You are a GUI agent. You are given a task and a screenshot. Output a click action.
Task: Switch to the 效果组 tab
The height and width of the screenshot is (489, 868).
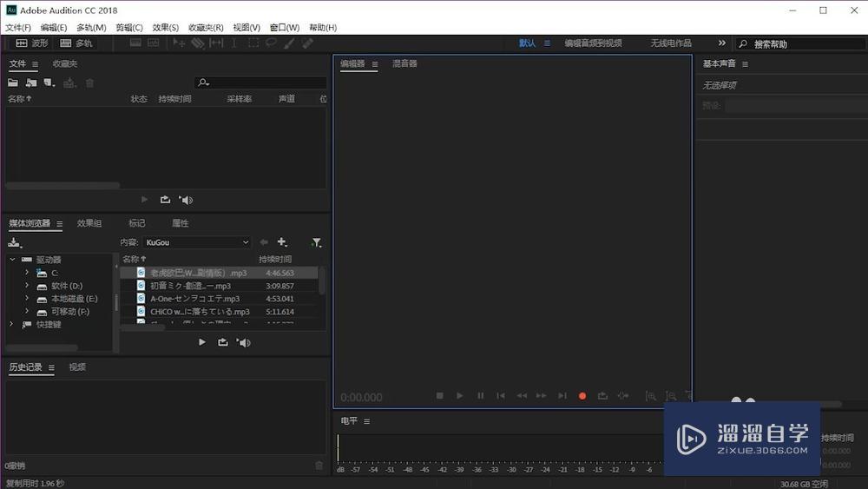pyautogui.click(x=89, y=223)
